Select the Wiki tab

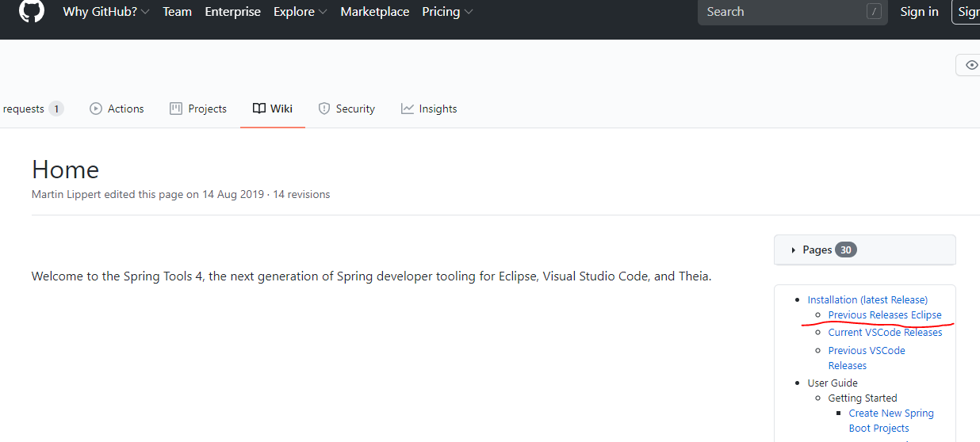click(x=273, y=109)
